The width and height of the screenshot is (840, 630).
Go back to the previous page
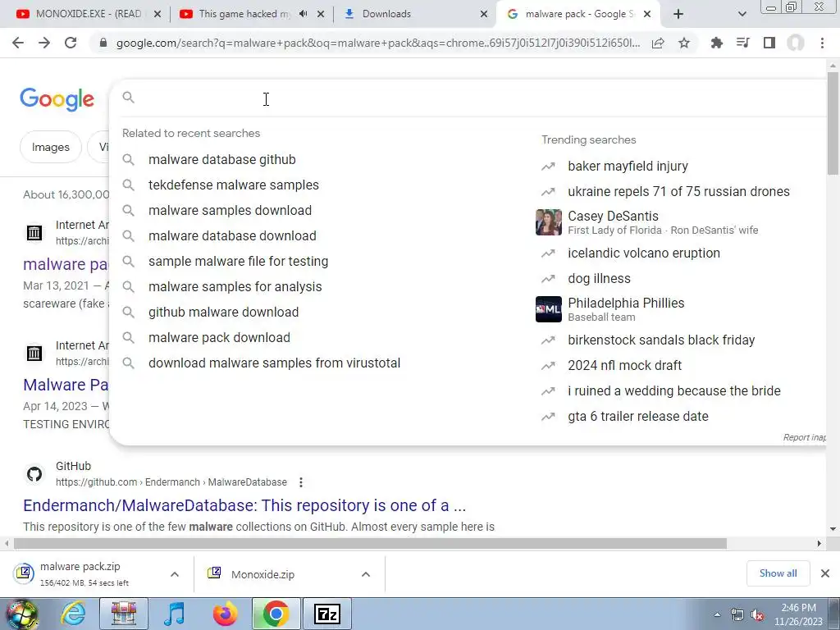pos(18,43)
